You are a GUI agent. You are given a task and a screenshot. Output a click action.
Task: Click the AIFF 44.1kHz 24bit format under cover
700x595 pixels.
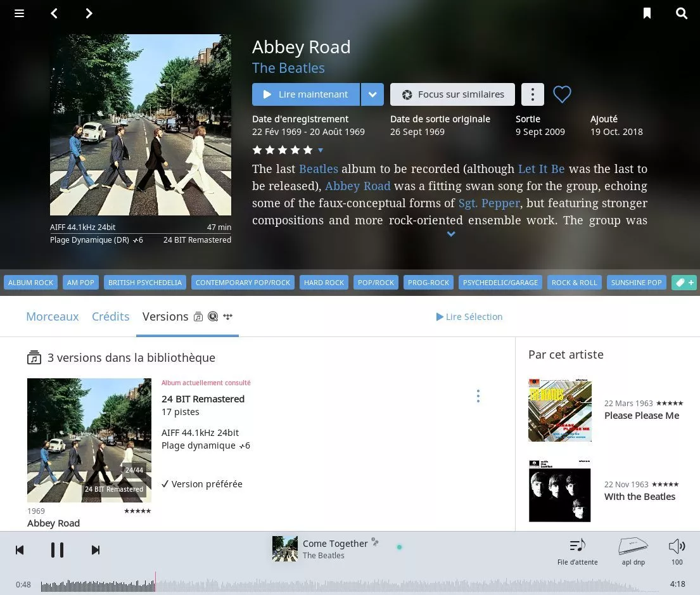pyautogui.click(x=82, y=227)
